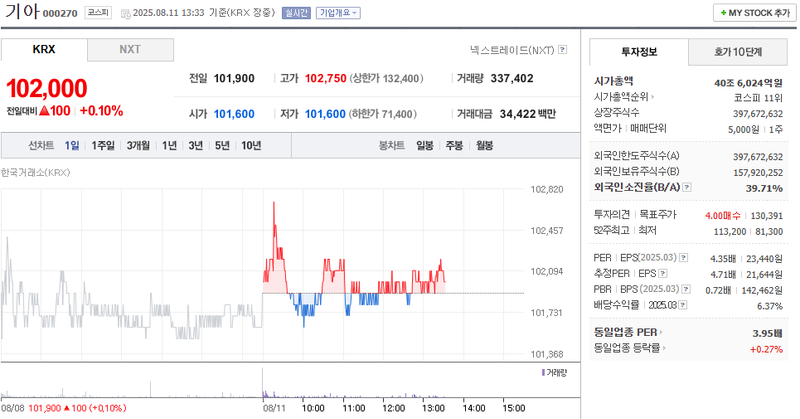Click the 코스피 market badge

[98, 13]
